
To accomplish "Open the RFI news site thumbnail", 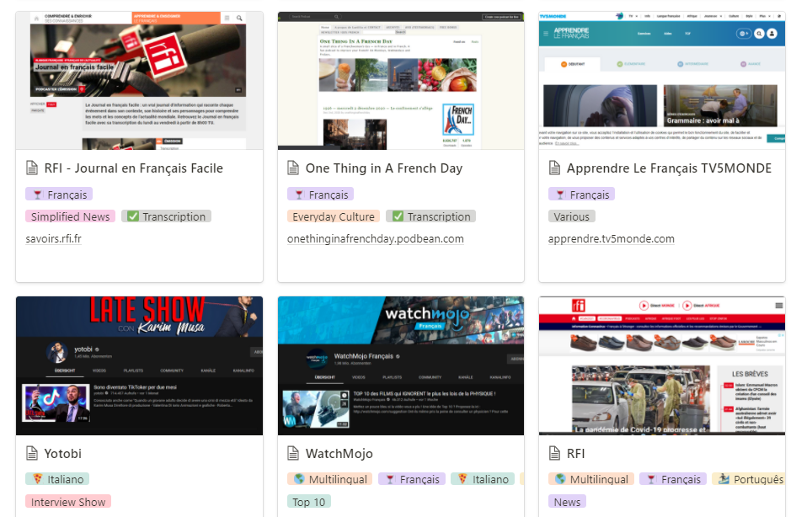I will click(662, 366).
